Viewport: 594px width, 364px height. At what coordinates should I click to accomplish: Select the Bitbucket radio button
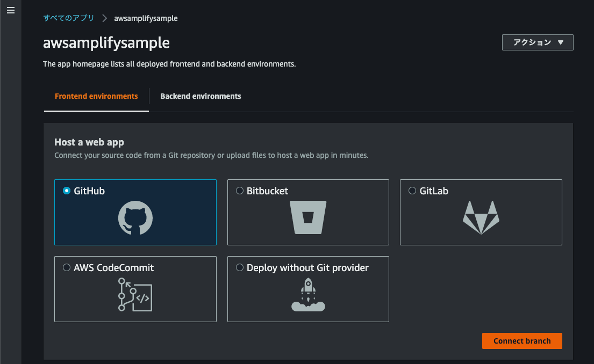click(x=240, y=191)
